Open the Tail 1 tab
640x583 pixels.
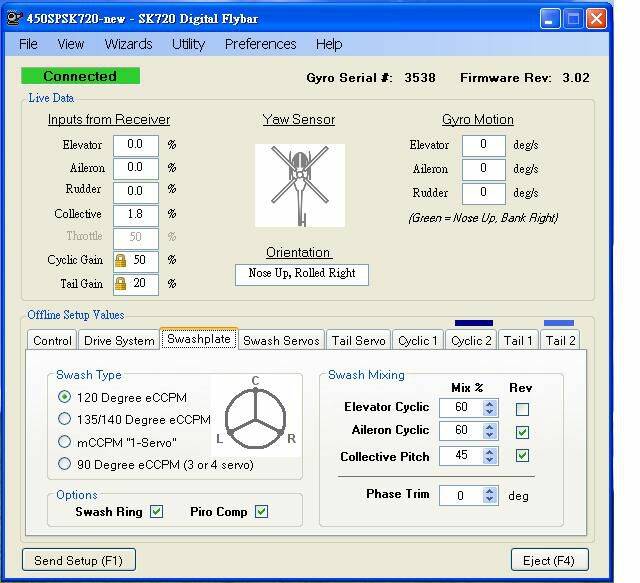(x=518, y=340)
